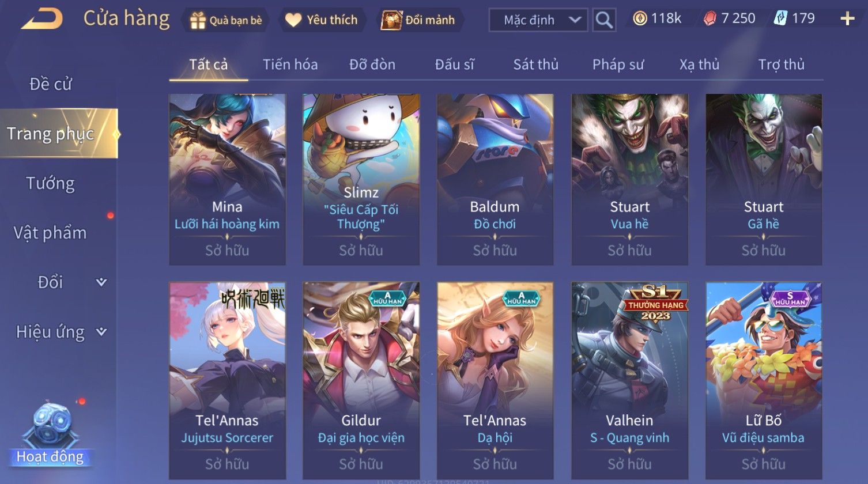Go to Tướng section in sidebar
The image size is (868, 484).
point(50,183)
